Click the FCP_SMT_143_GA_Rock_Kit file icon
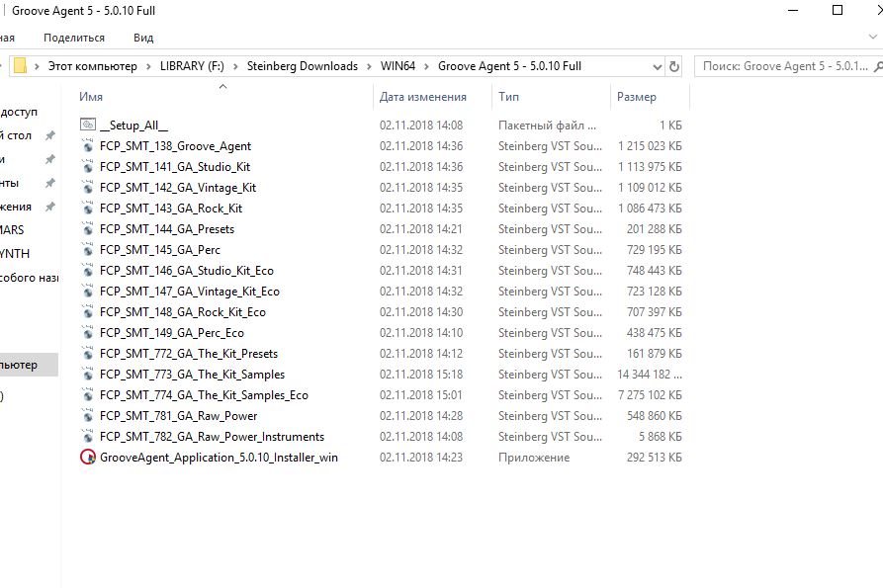The width and height of the screenshot is (883, 588). 88,209
